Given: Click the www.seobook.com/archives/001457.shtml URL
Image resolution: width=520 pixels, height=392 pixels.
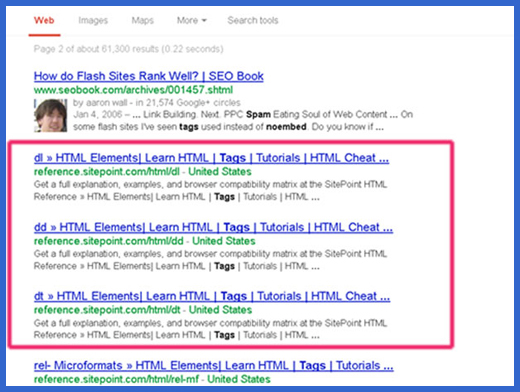Looking at the screenshot, I should pyautogui.click(x=133, y=90).
